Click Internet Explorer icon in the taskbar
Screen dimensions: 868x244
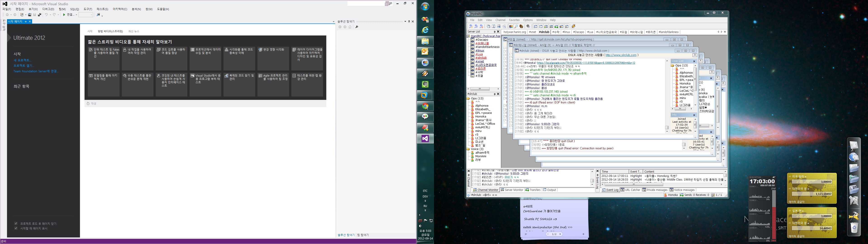pyautogui.click(x=425, y=30)
